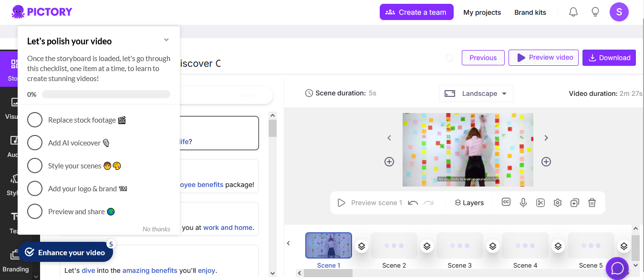The image size is (644, 280).
Task: Split the scene using the scissors icon
Action: pos(540,203)
